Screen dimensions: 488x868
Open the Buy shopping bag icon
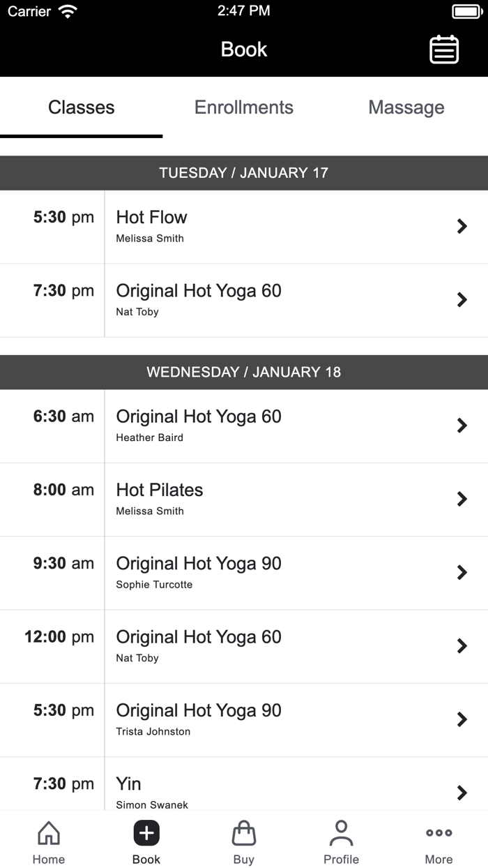pos(244,832)
